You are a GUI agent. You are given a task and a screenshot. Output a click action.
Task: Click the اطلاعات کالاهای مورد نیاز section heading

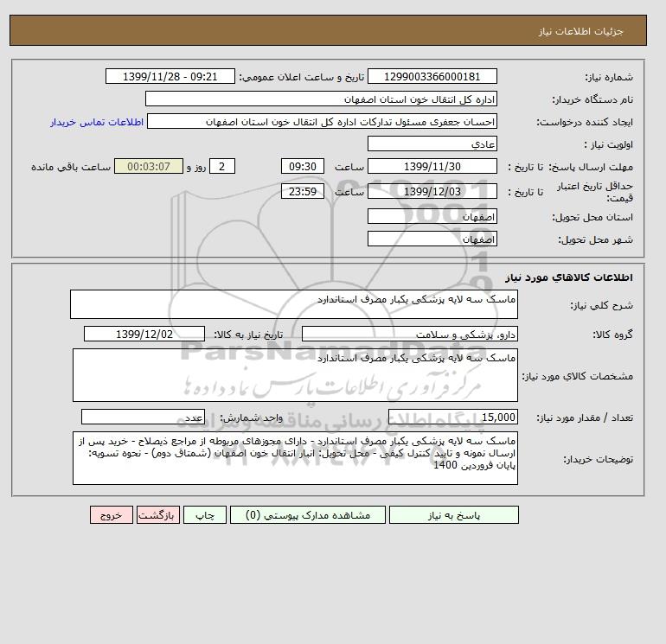point(569,277)
